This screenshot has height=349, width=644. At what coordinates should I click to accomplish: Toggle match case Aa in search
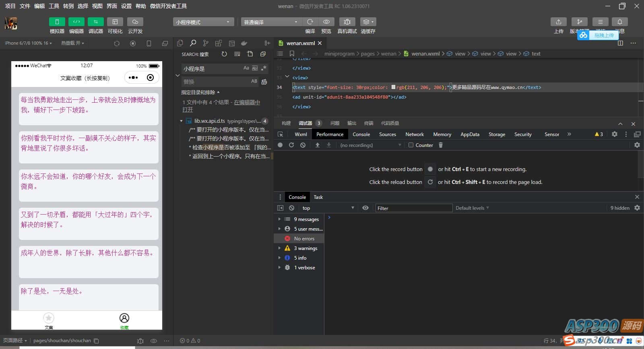coord(246,68)
